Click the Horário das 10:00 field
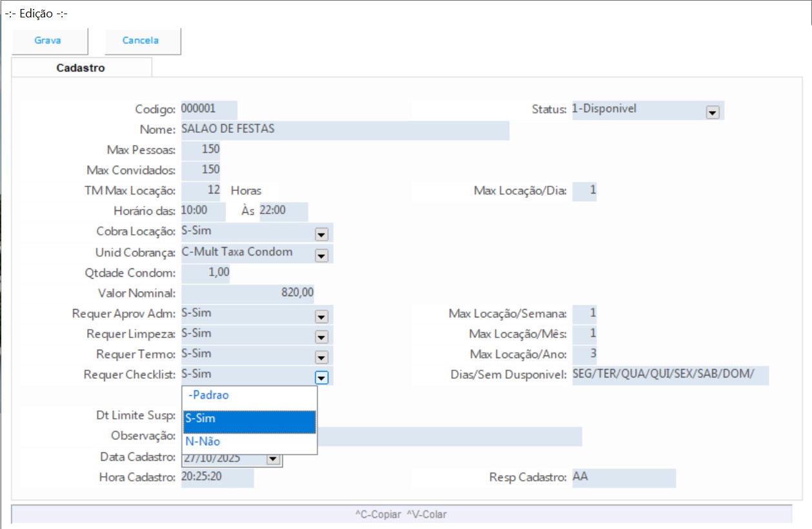The height and width of the screenshot is (529, 812). (203, 211)
